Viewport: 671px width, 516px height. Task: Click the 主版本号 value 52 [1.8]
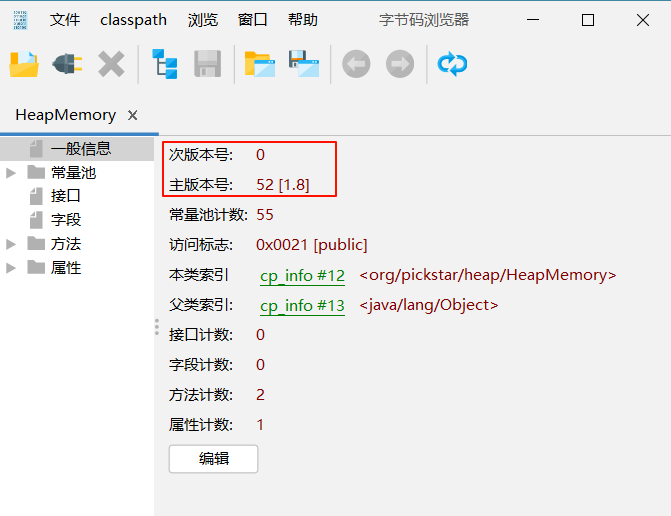tap(283, 185)
